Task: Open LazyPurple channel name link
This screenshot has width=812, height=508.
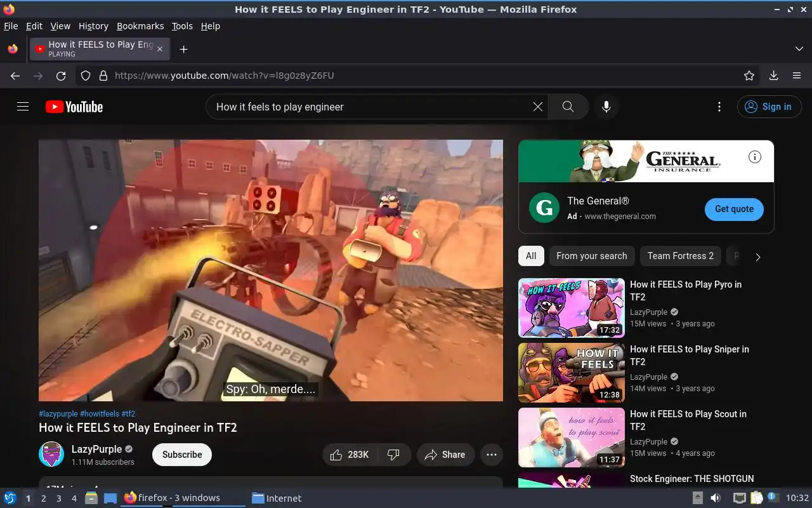Action: tap(96, 449)
